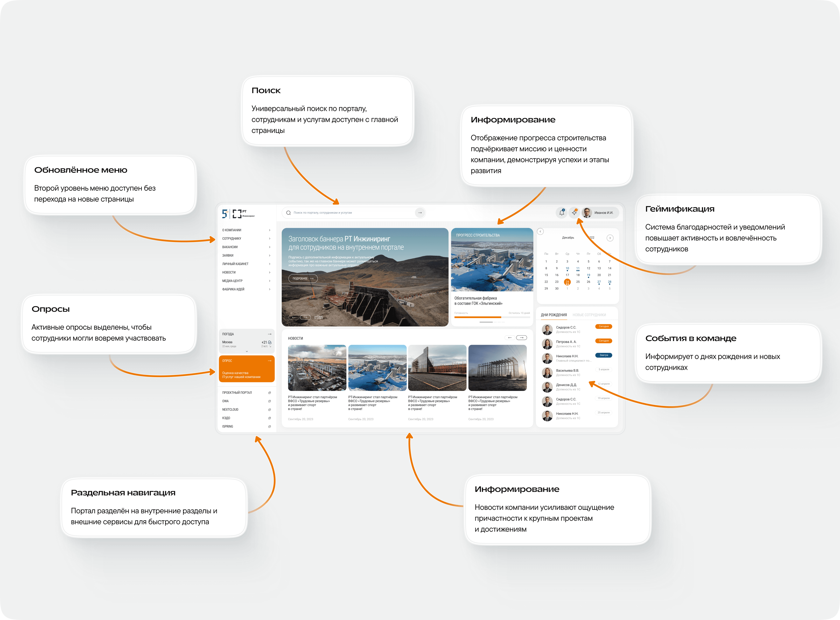The width and height of the screenshot is (840, 620).
Task: Click Петрова А. А. avatar photo
Action: (547, 344)
